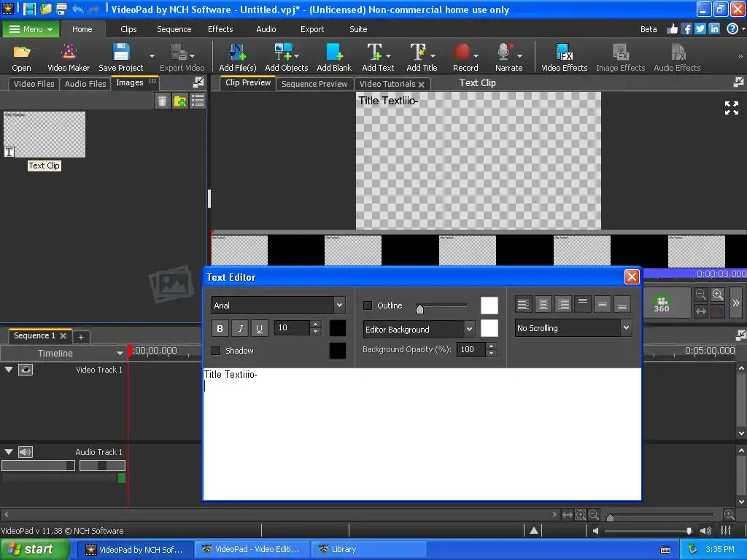Collapse Video Track 1 triangle
The width and height of the screenshot is (747, 560).
click(x=9, y=370)
